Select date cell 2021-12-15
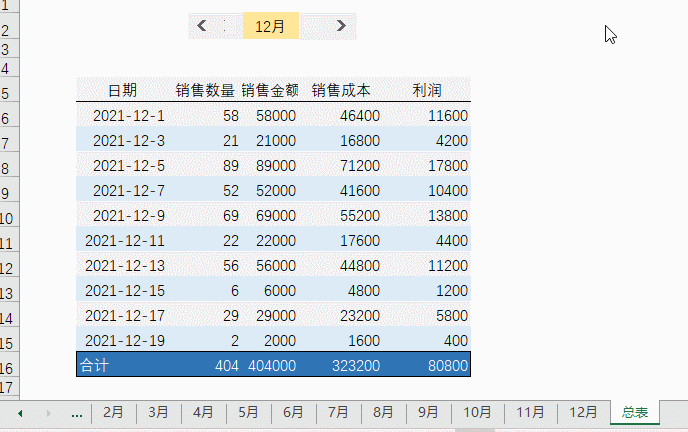The height and width of the screenshot is (432, 688). click(125, 291)
